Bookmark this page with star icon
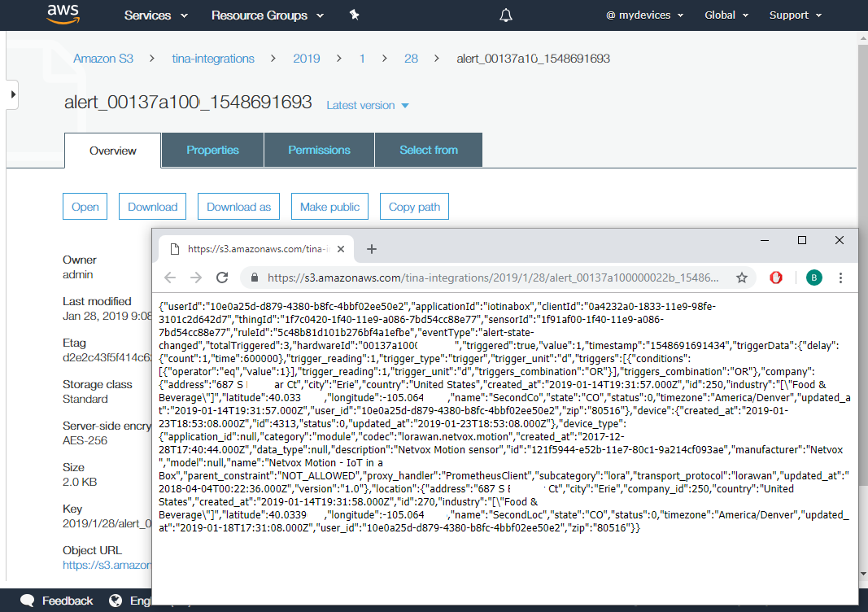 coord(742,278)
